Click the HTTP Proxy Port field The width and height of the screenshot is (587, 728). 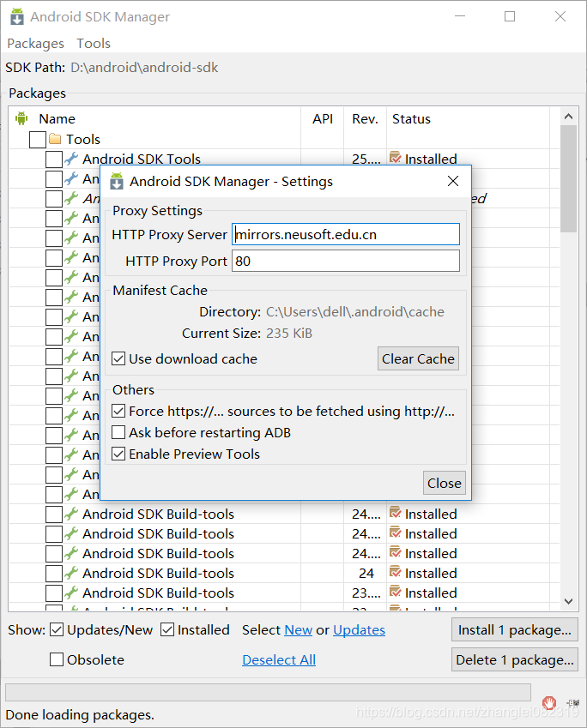(345, 261)
